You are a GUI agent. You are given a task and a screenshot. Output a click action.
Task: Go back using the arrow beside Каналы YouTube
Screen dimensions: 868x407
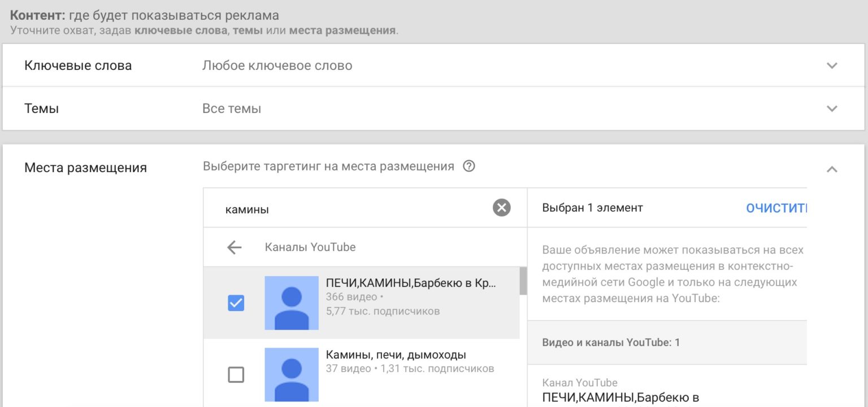pyautogui.click(x=234, y=247)
